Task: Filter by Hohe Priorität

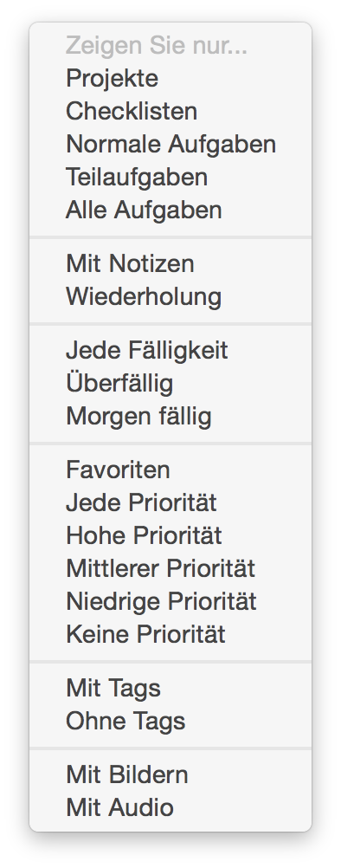Action: tap(170, 535)
